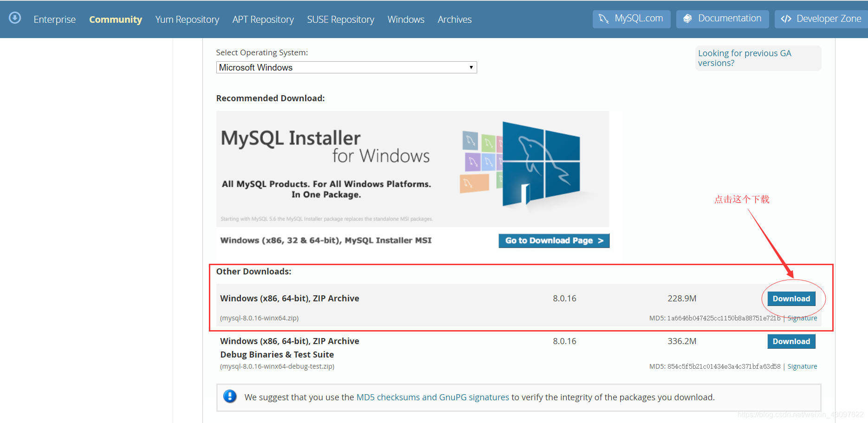Image resolution: width=868 pixels, height=423 pixels.
Task: Switch to Yum Repository tab
Action: (x=187, y=20)
